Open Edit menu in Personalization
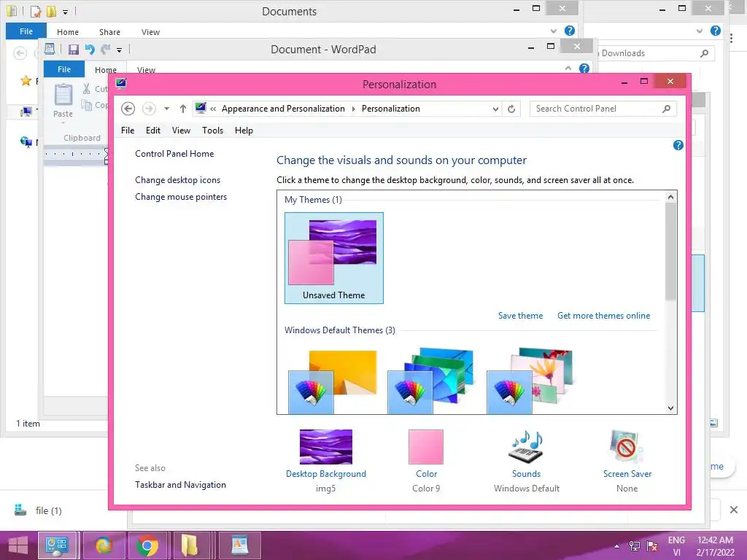The width and height of the screenshot is (747, 560). point(153,131)
